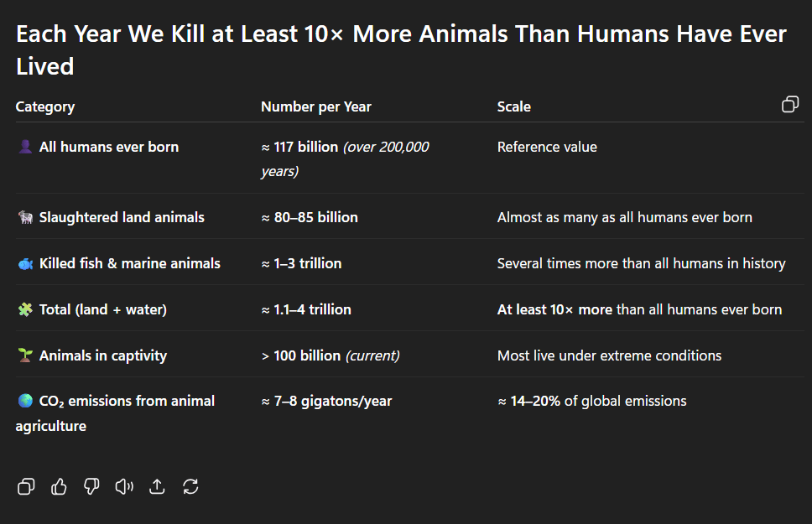Select the Category column header
Viewport: 812px width, 524px height.
[x=45, y=106]
